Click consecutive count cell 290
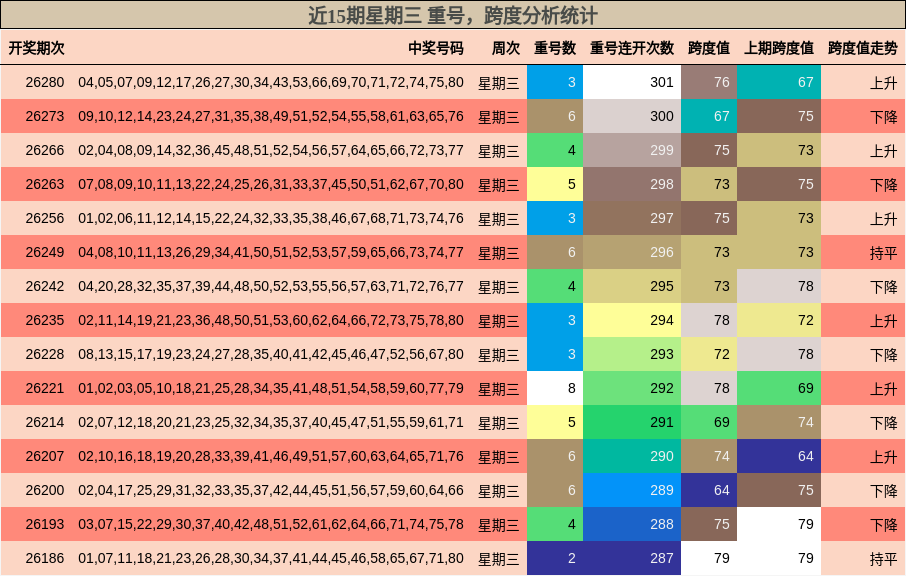 pyautogui.click(x=632, y=456)
